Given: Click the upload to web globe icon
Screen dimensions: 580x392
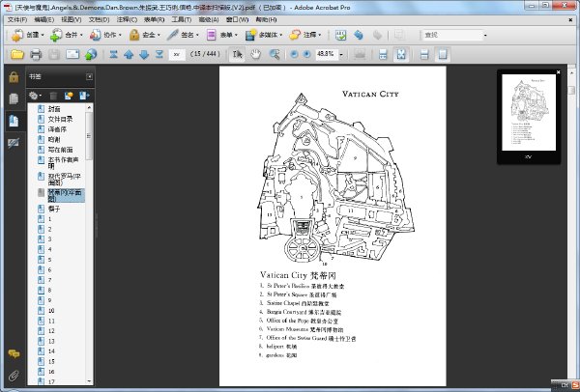Looking at the screenshot, I should (91, 55).
